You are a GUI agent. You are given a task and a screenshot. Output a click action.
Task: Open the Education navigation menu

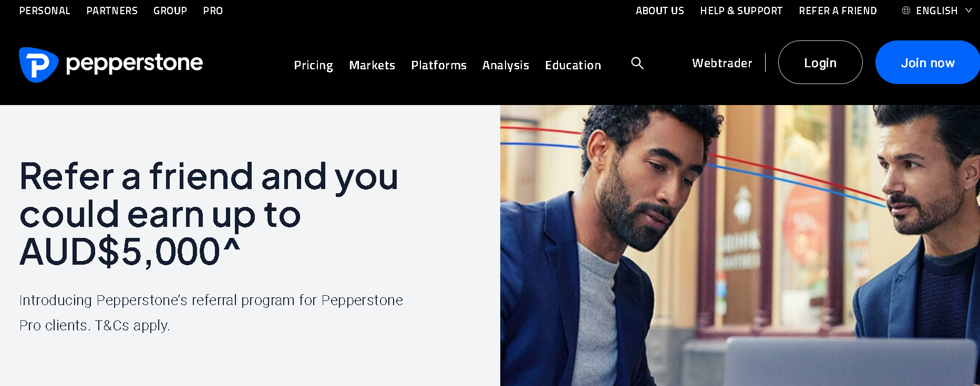pos(573,65)
